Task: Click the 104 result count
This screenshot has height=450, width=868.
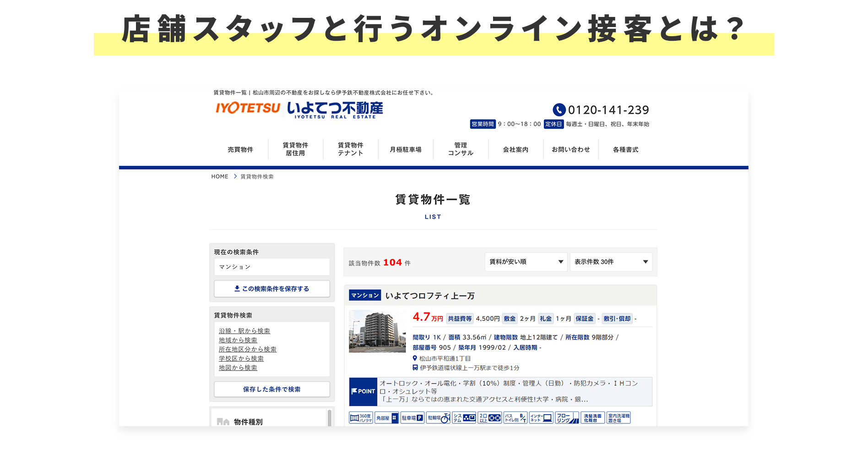Action: pos(393,263)
